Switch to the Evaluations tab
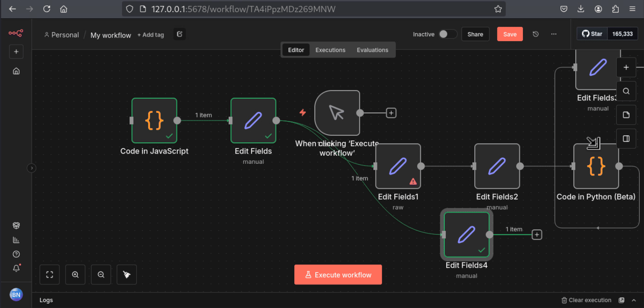 coord(372,50)
